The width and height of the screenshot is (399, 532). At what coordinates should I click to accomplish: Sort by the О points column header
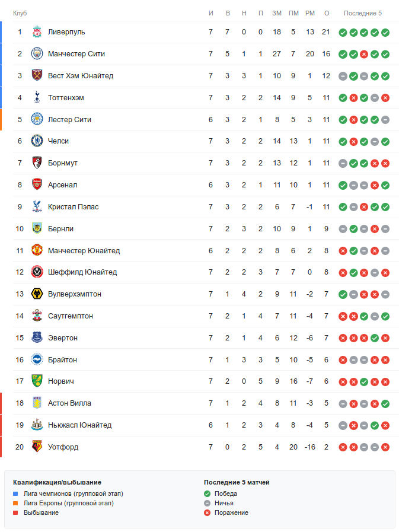tap(326, 13)
